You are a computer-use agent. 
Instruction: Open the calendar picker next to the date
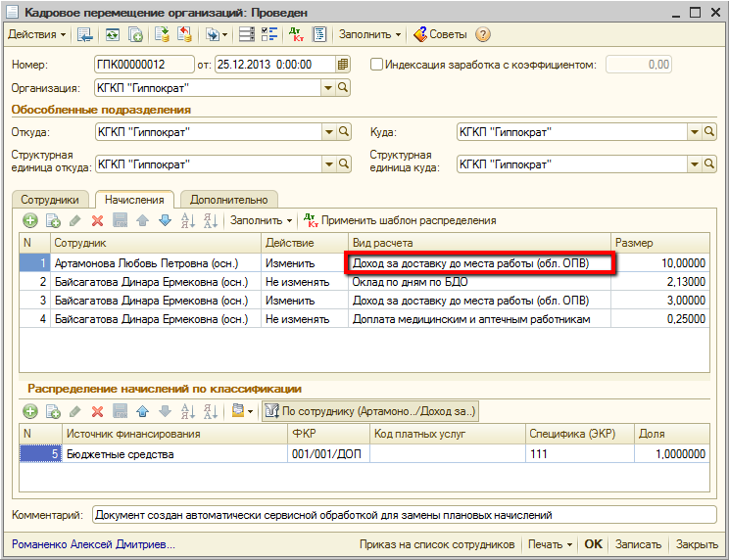(x=343, y=65)
